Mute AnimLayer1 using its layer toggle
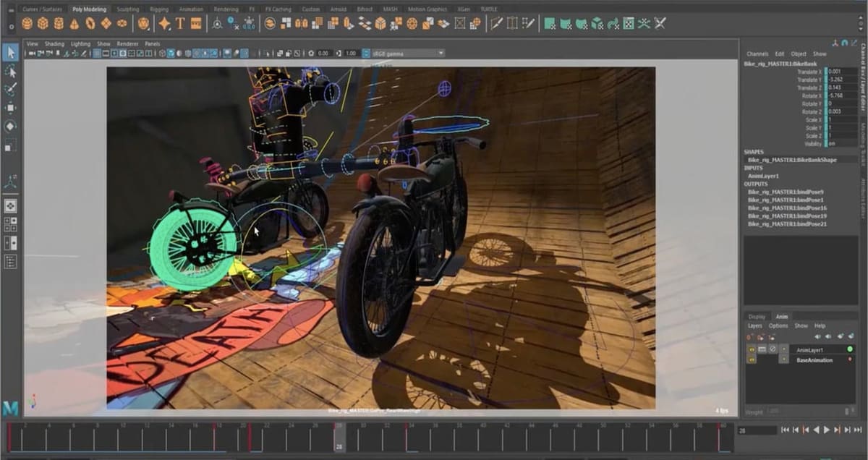Viewport: 868px width, 460px height. [774, 350]
